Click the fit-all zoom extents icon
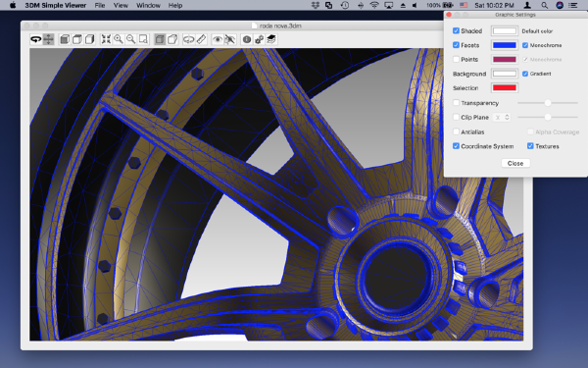Screen dimensions: 588x368 coord(106,39)
